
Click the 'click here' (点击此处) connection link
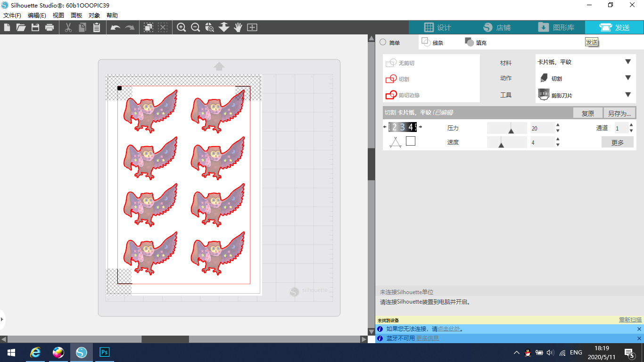pos(449,329)
